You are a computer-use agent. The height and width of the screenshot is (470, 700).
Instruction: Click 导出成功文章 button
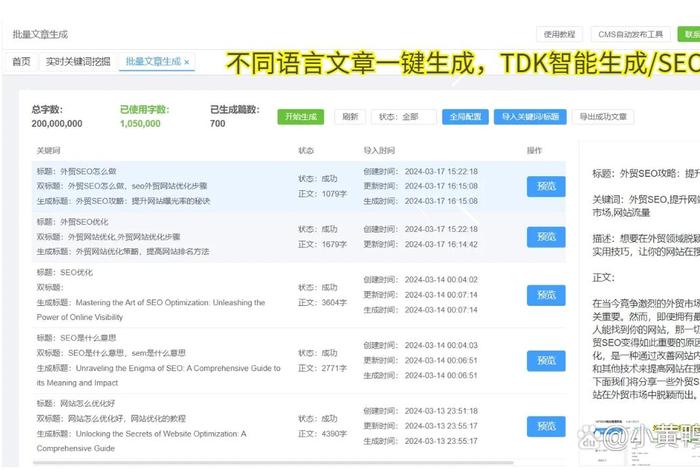click(x=603, y=116)
